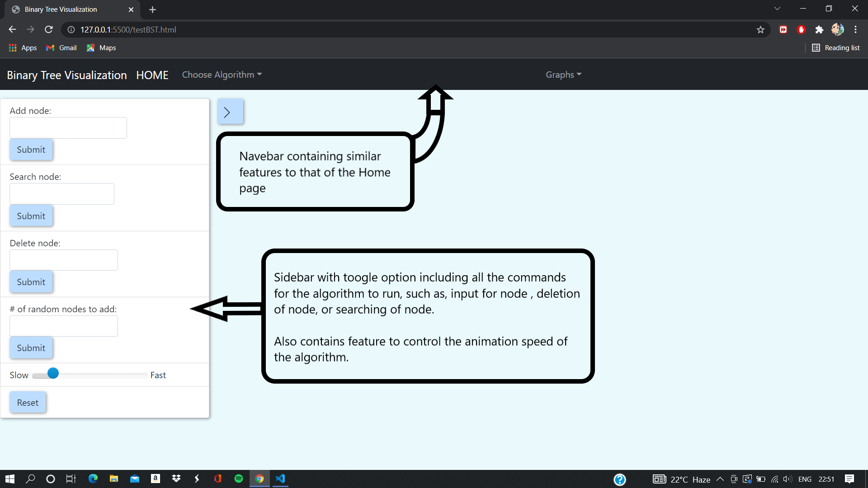Viewport: 868px width, 488px height.
Task: Click the Reset button to clear tree
Action: point(28,402)
